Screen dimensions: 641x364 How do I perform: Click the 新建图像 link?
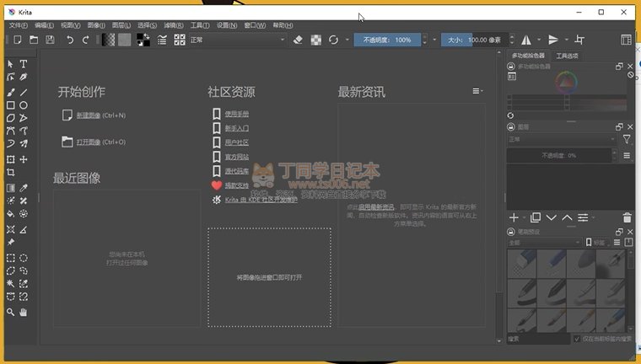coord(89,115)
